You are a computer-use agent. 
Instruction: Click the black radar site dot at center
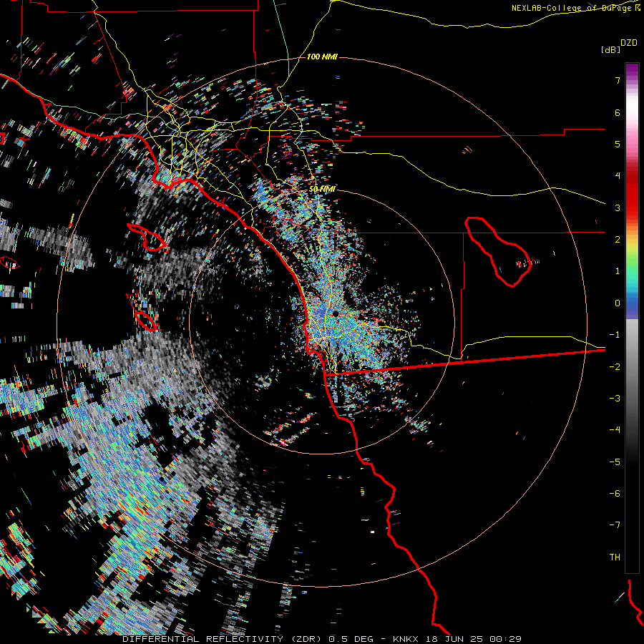coord(336,314)
